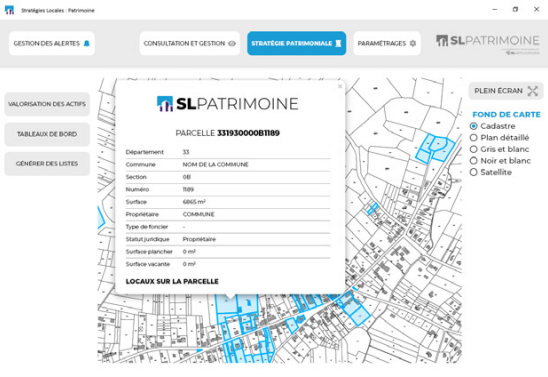548x377 pixels.
Task: Open Générer des listes section
Action: (47, 164)
